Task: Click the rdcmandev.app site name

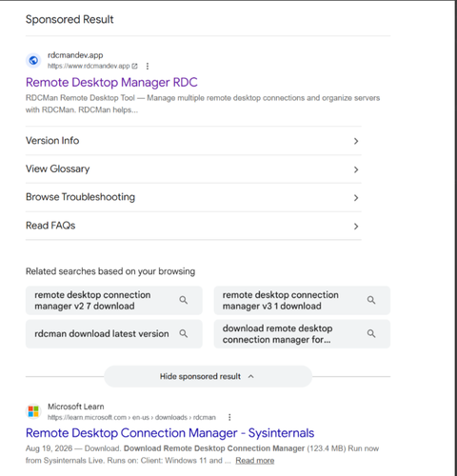Action: coord(75,55)
